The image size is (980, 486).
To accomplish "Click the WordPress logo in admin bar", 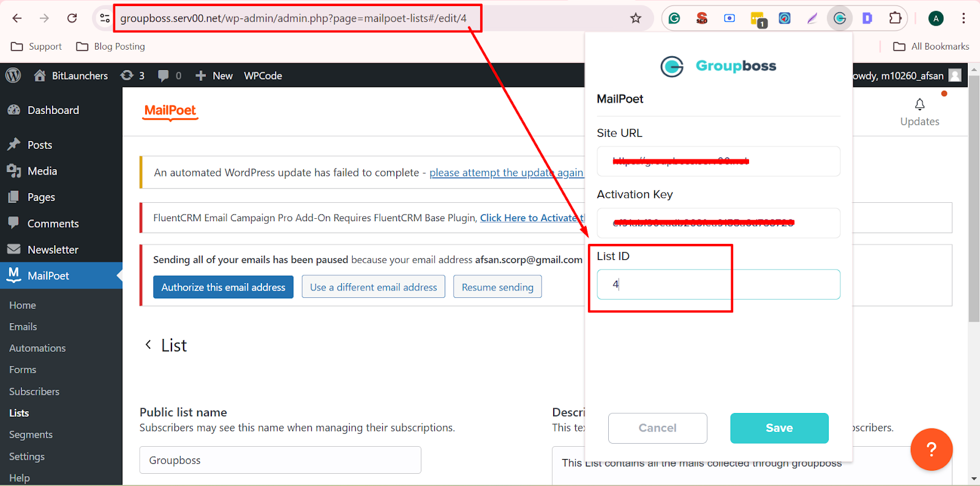I will click(13, 75).
